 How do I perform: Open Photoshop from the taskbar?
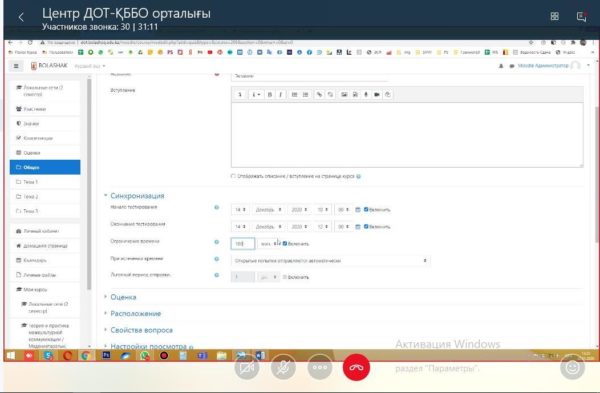coord(106,355)
